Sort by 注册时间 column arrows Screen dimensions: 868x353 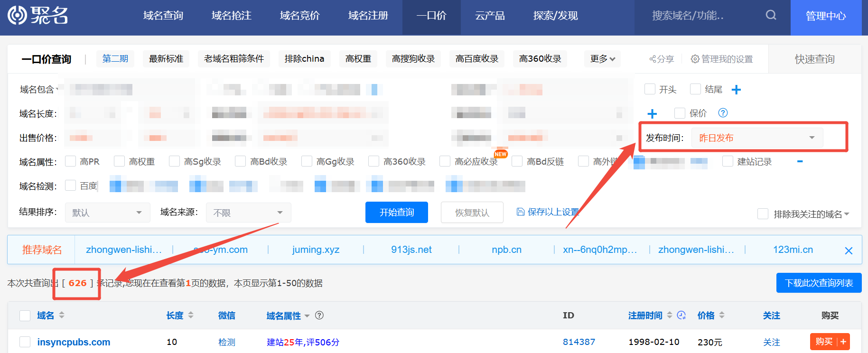(670, 315)
